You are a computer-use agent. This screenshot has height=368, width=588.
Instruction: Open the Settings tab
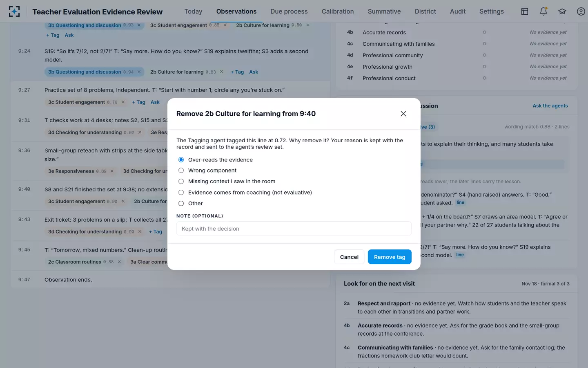point(492,11)
